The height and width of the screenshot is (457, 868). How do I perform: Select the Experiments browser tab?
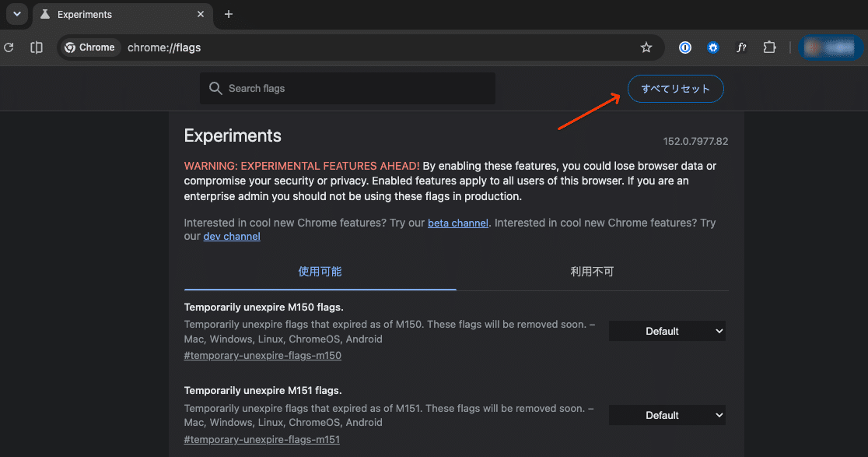[122, 14]
